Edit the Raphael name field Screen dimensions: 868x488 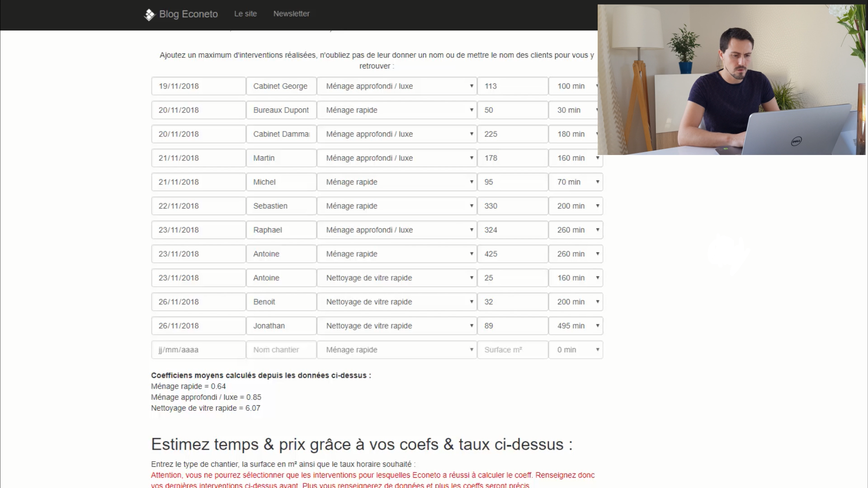tap(281, 230)
